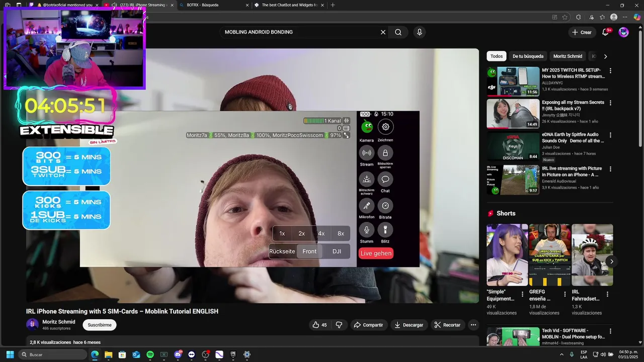Show hidden system tray icons chevron
Screen dimensions: 644x362
[561, 354]
